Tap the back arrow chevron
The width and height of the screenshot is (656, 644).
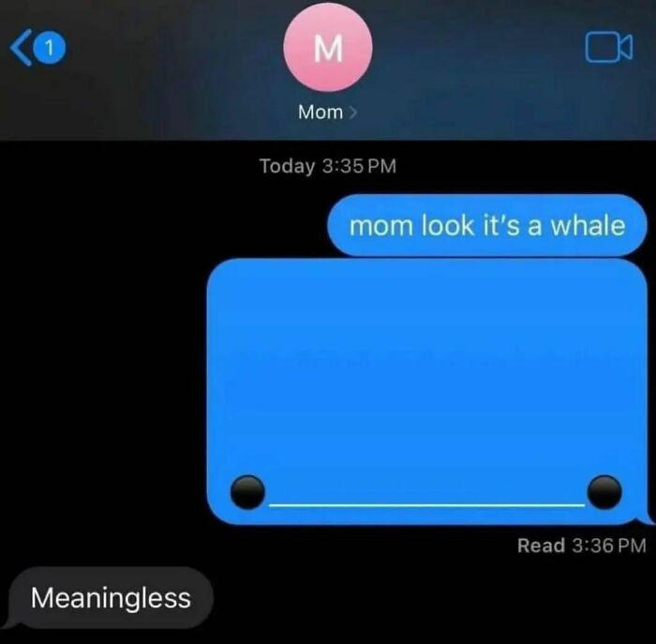point(21,47)
